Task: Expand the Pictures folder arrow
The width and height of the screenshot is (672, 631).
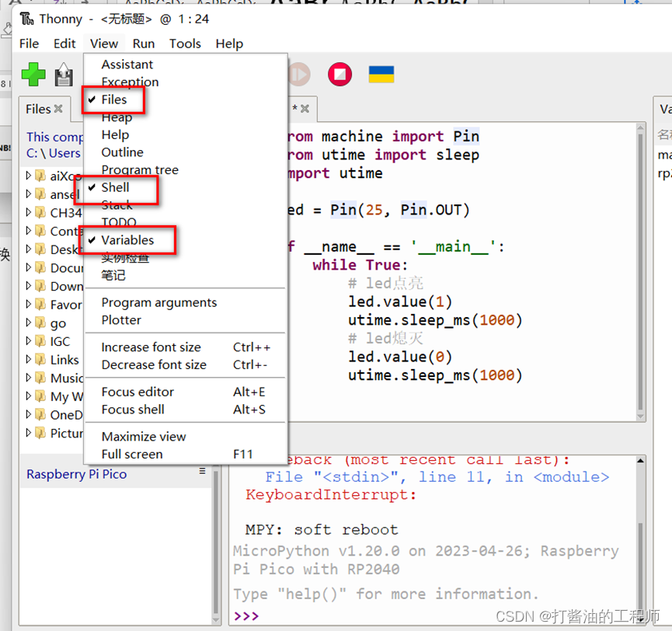Action: coord(28,433)
